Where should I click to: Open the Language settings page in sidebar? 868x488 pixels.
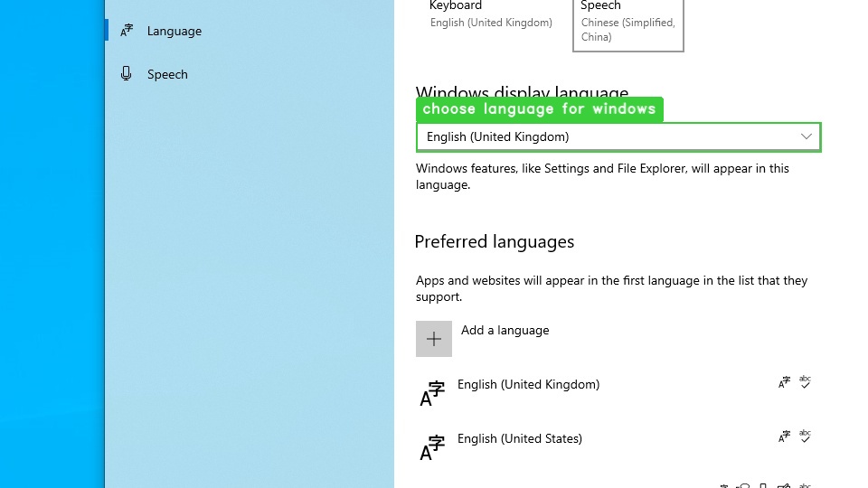pyautogui.click(x=250, y=31)
